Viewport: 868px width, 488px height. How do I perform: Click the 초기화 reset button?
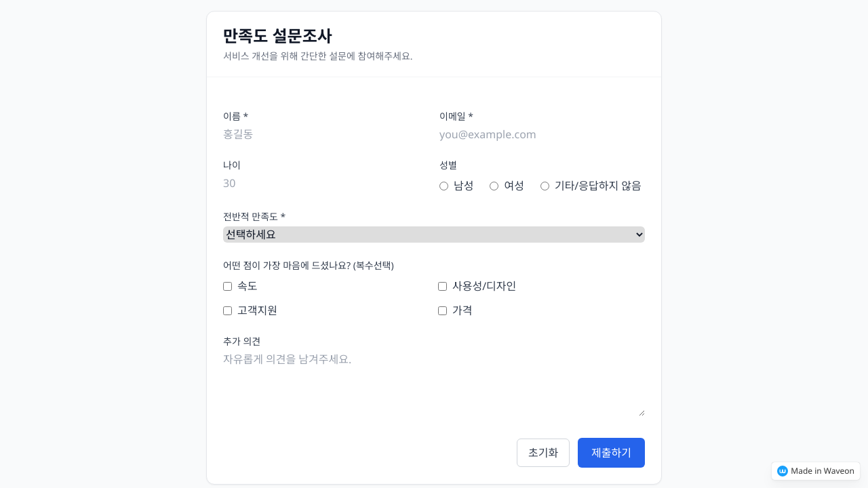pyautogui.click(x=542, y=453)
